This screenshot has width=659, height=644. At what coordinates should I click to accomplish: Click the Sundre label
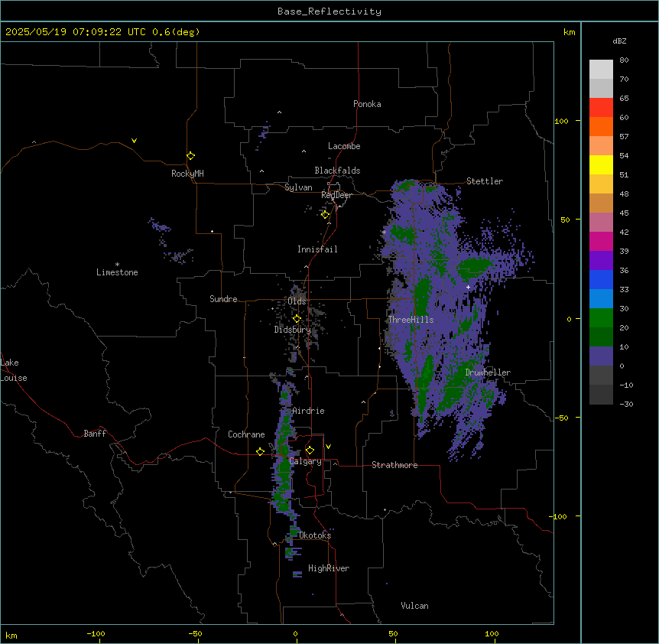click(x=223, y=299)
